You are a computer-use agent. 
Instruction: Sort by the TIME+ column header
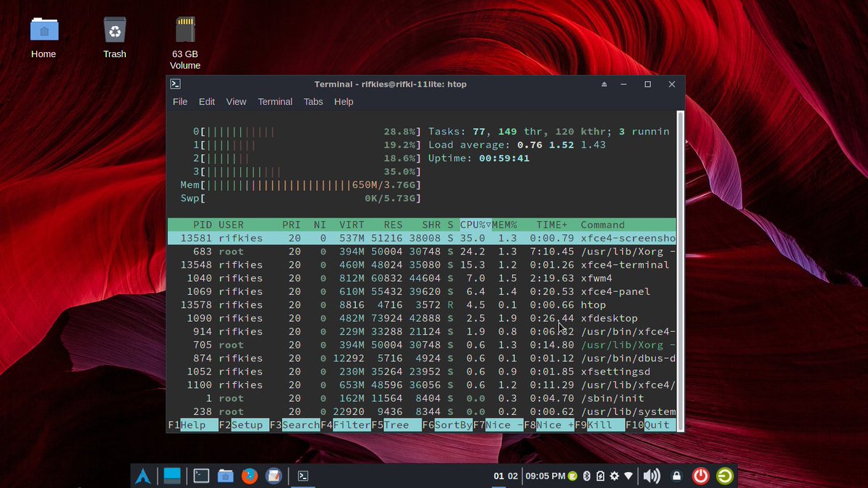553,225
